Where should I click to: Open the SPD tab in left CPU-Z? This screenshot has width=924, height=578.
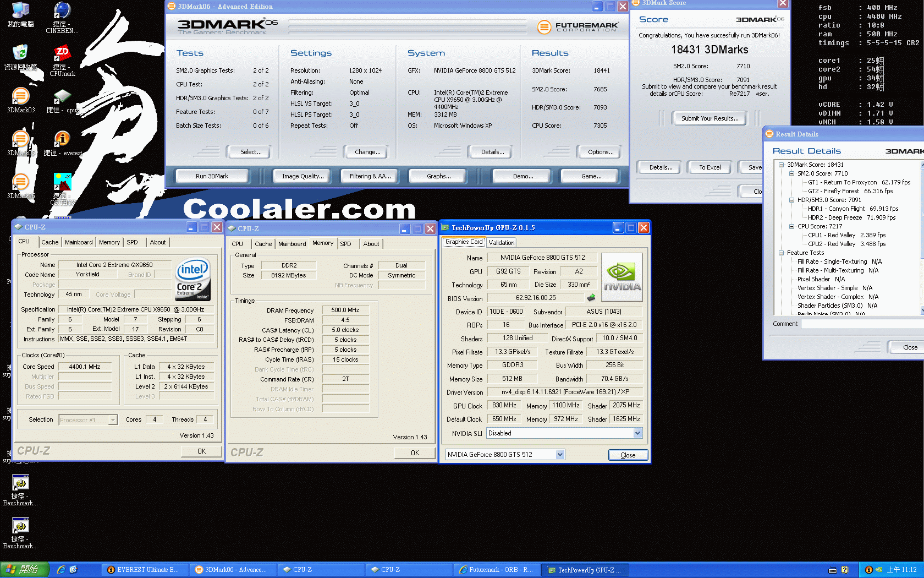[x=133, y=242]
